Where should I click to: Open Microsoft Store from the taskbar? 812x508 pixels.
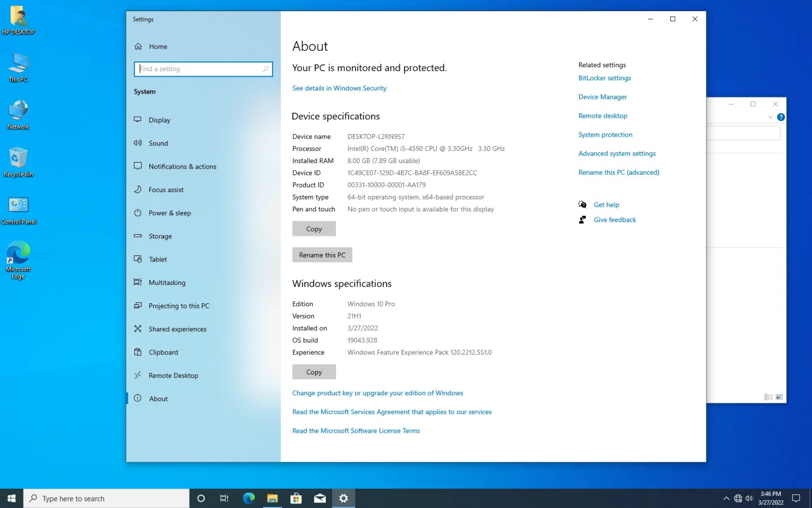click(x=296, y=498)
